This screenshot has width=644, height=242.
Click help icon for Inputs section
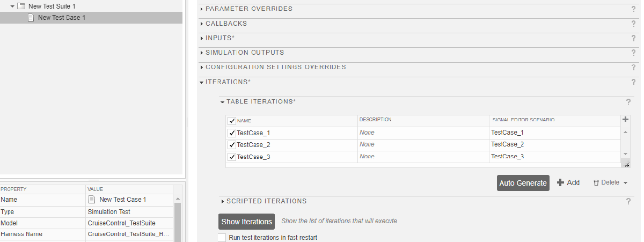633,38
